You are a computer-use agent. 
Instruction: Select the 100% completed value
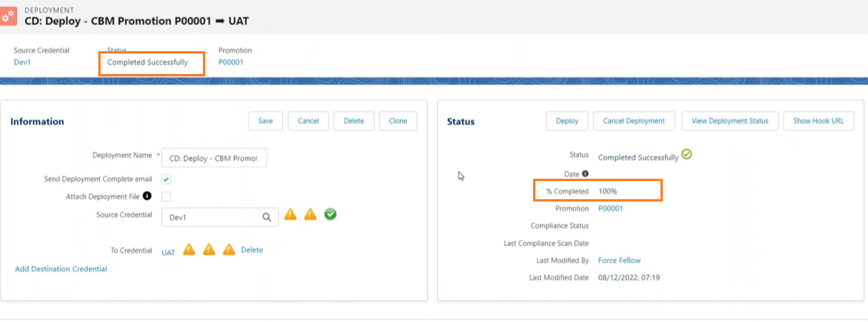coord(607,191)
